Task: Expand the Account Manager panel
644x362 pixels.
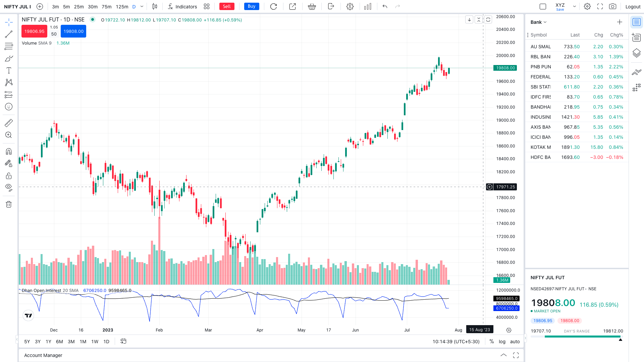Action: 503,355
